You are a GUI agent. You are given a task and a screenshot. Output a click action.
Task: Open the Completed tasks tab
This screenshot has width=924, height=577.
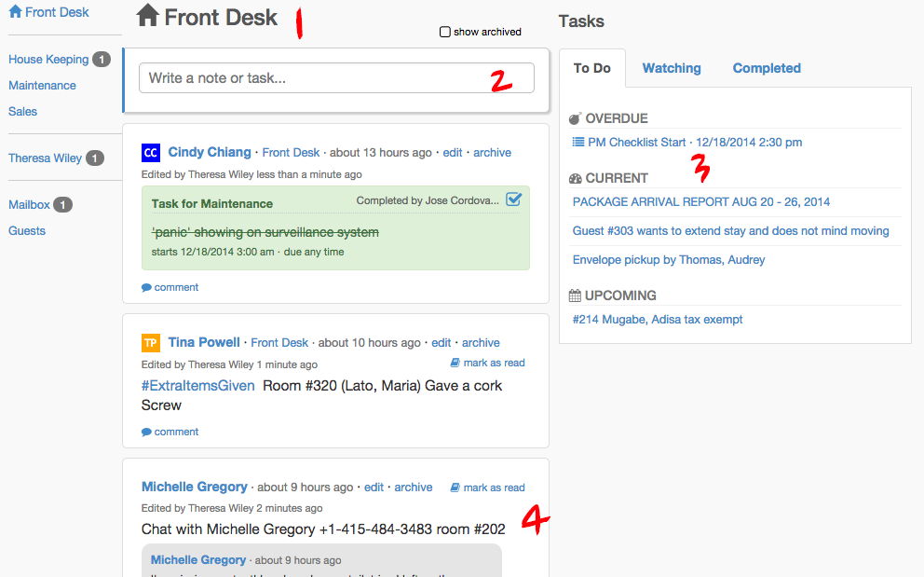[x=767, y=68]
